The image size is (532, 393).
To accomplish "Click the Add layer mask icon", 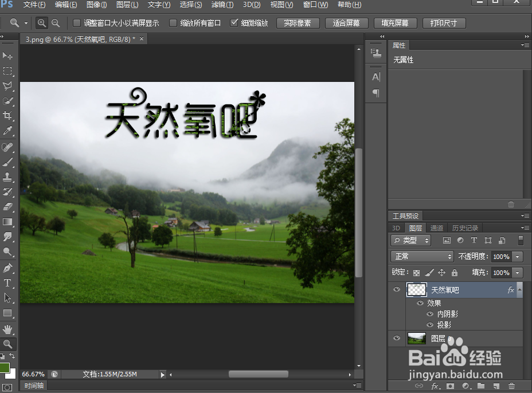I will click(449, 386).
